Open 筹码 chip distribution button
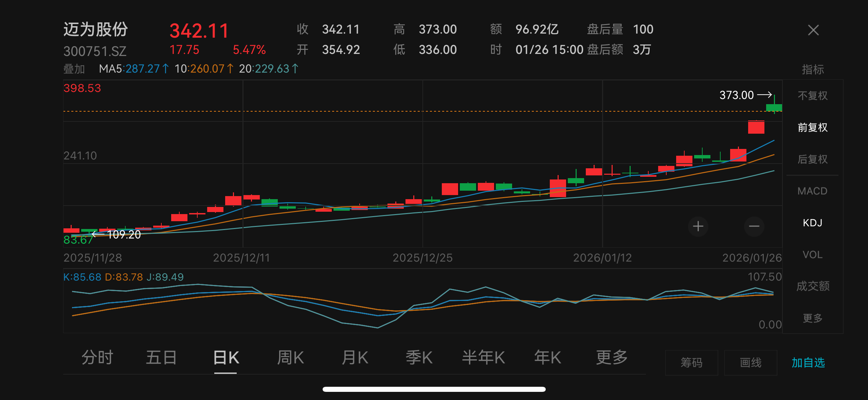868x400 pixels. (x=691, y=363)
